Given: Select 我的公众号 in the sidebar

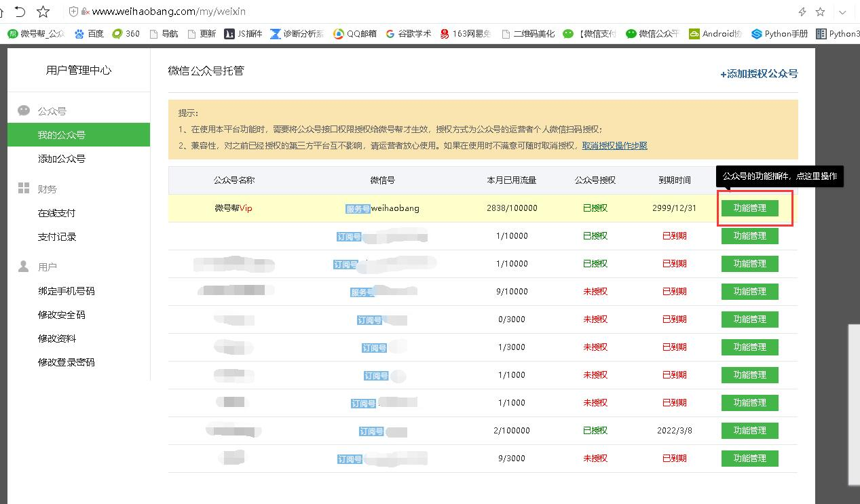Looking at the screenshot, I should coord(79,134).
